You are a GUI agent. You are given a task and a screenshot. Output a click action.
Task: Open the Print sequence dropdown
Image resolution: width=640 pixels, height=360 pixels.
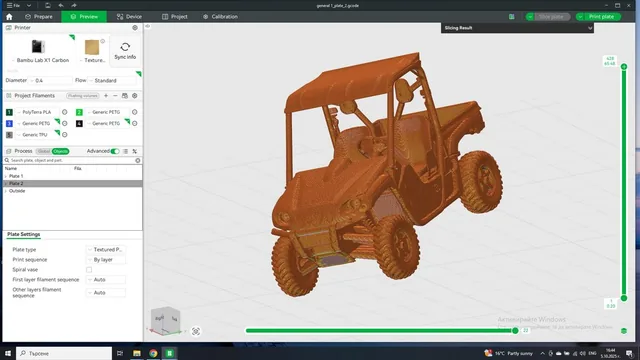coord(106,260)
